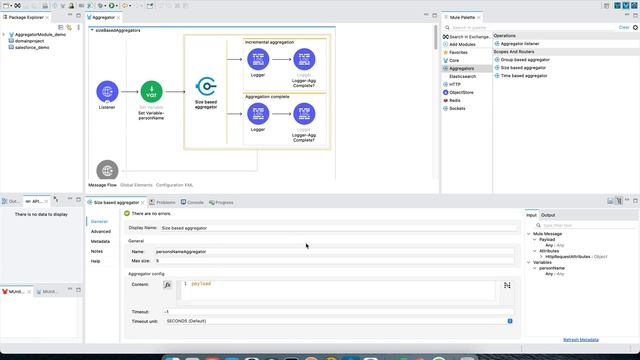The width and height of the screenshot is (640, 360).
Task: Open Metadata section of properties
Action: click(100, 241)
